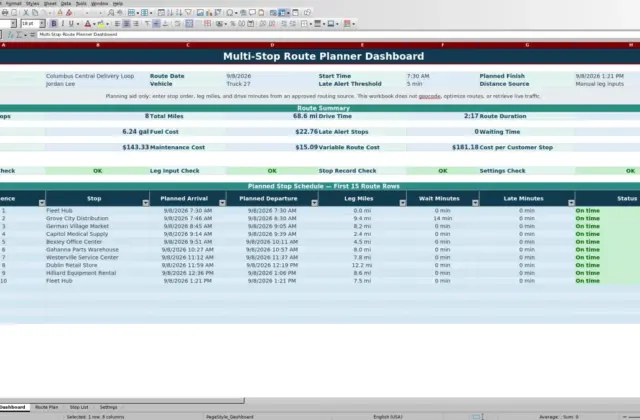Image resolution: width=640 pixels, height=420 pixels.
Task: Select column F header
Action: [442, 45]
